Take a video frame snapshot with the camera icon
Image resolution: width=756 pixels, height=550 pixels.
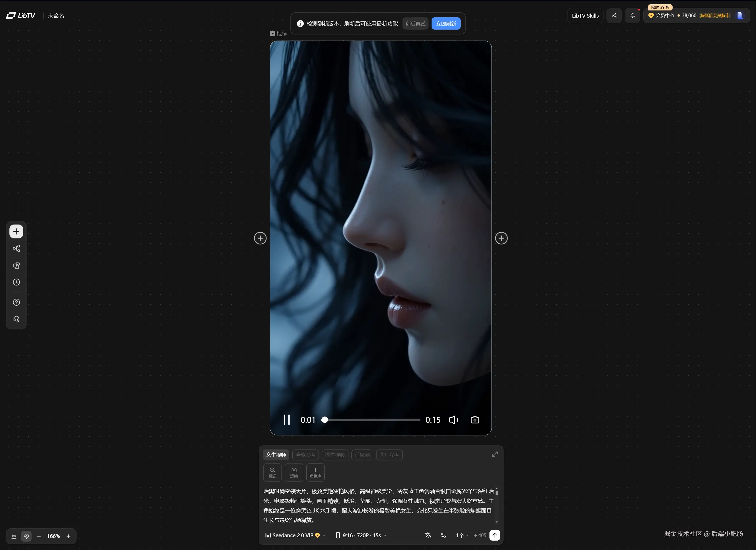click(475, 420)
